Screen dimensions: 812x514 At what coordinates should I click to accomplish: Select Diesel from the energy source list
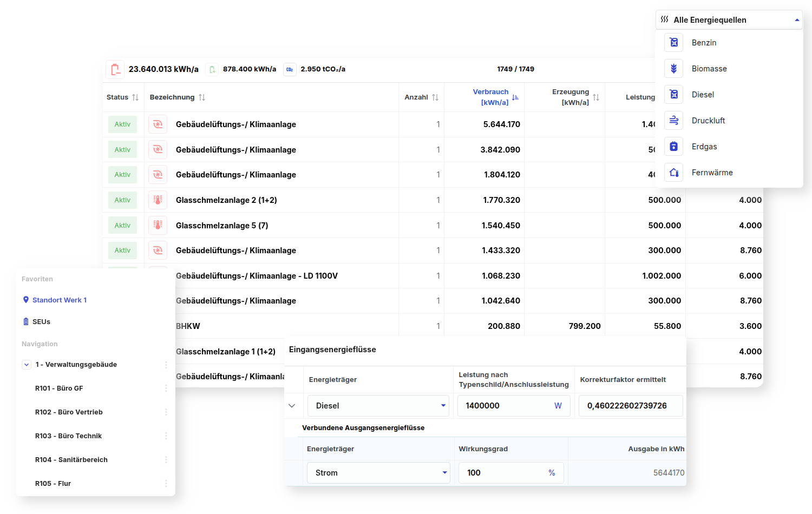(x=703, y=95)
